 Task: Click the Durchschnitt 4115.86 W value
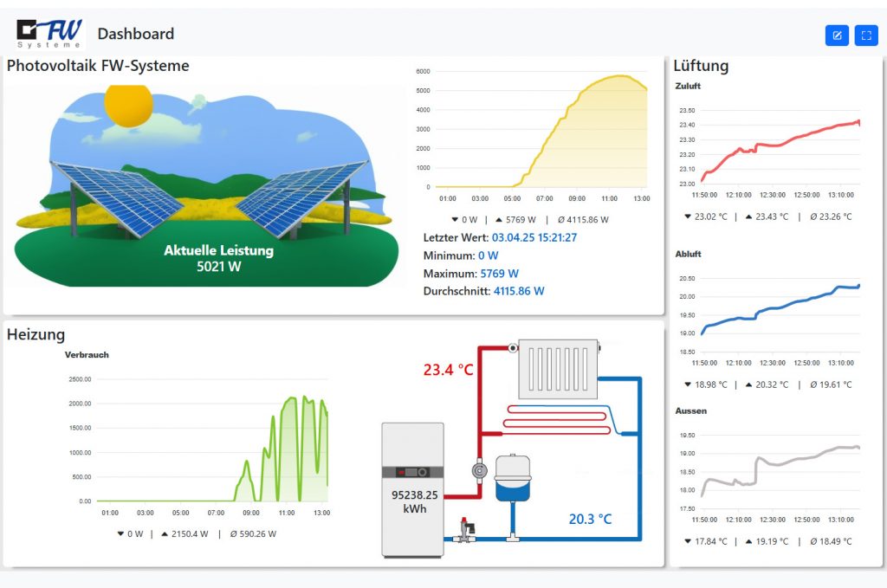click(519, 291)
